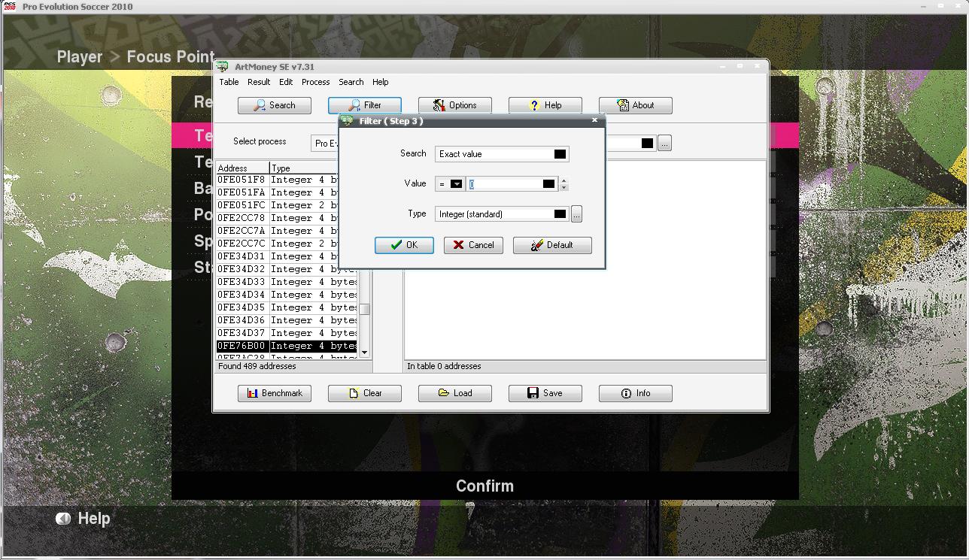This screenshot has height=560, width=969.
Task: Expand the Type 'Integer (standard)' dropdown
Action: point(560,214)
